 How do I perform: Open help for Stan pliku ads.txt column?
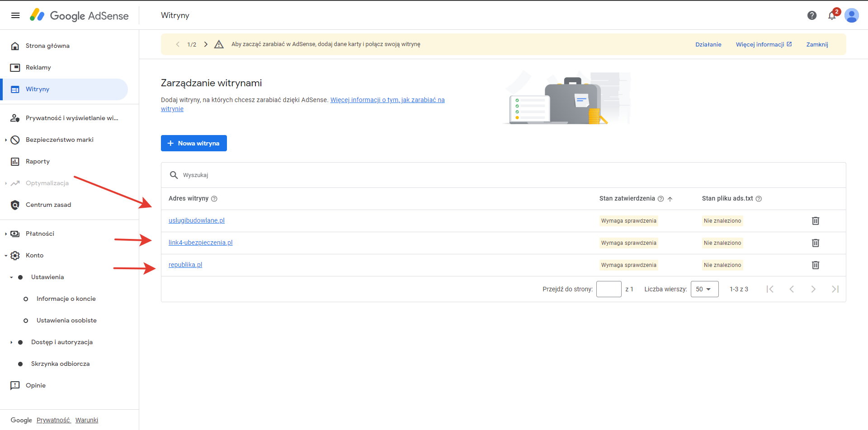759,199
